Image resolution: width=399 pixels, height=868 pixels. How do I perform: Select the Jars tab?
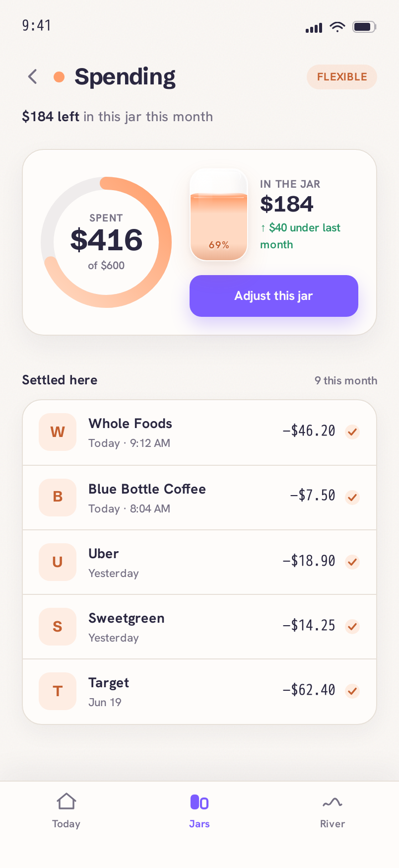coord(199,811)
